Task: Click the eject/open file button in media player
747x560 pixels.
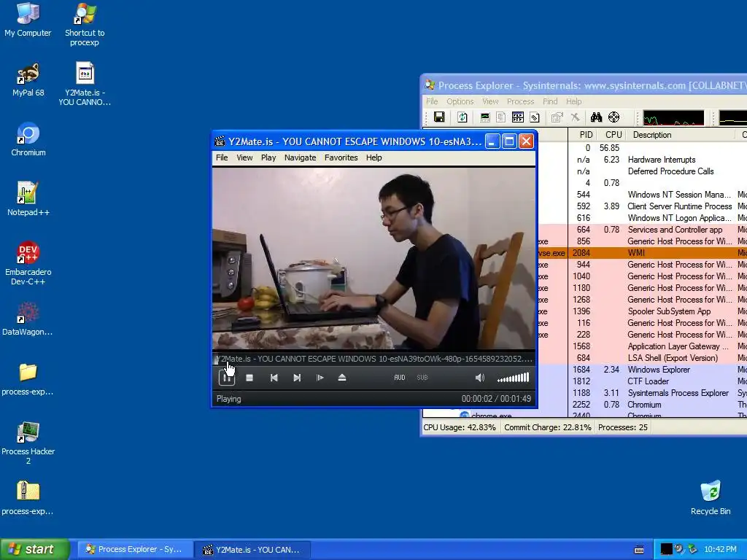Action: click(x=342, y=378)
